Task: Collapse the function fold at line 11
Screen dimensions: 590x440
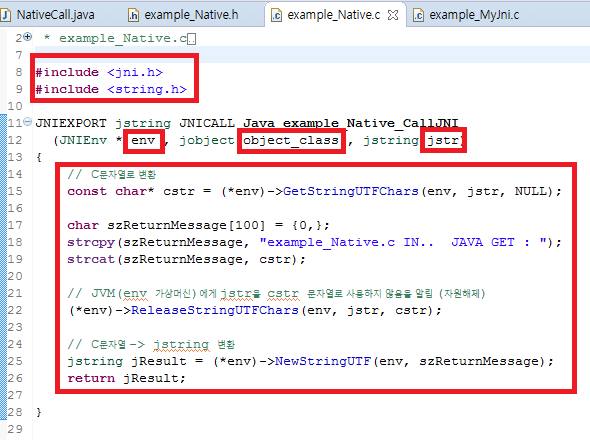Action: (27, 122)
